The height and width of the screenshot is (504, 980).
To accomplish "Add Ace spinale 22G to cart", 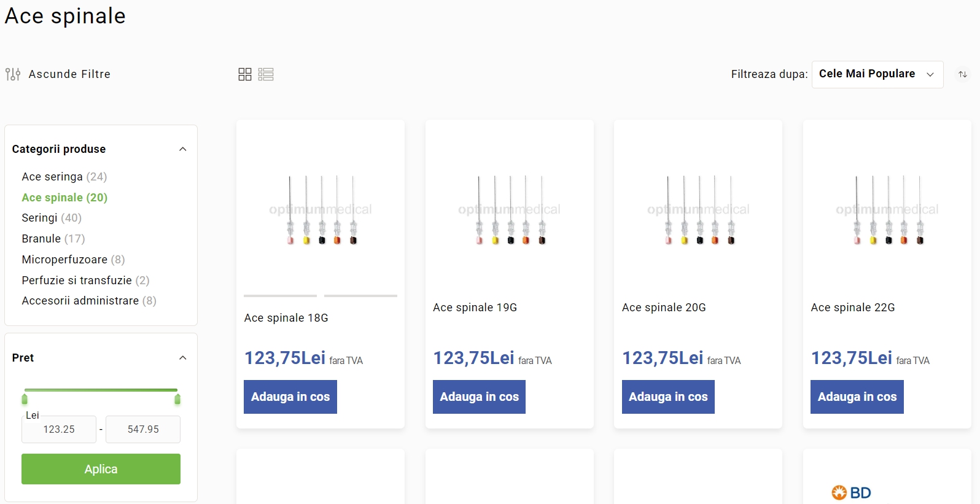I will point(857,397).
